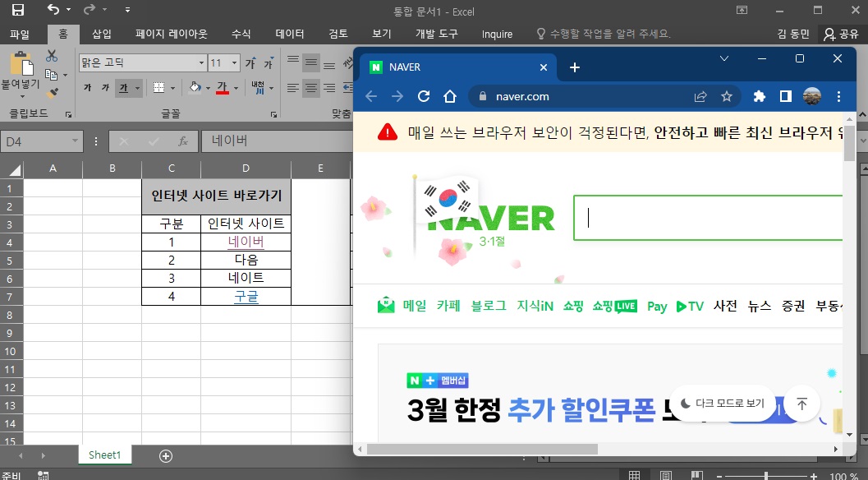The height and width of the screenshot is (480, 868).
Task: Toggle underline formatting in Excel
Action: pos(123,88)
